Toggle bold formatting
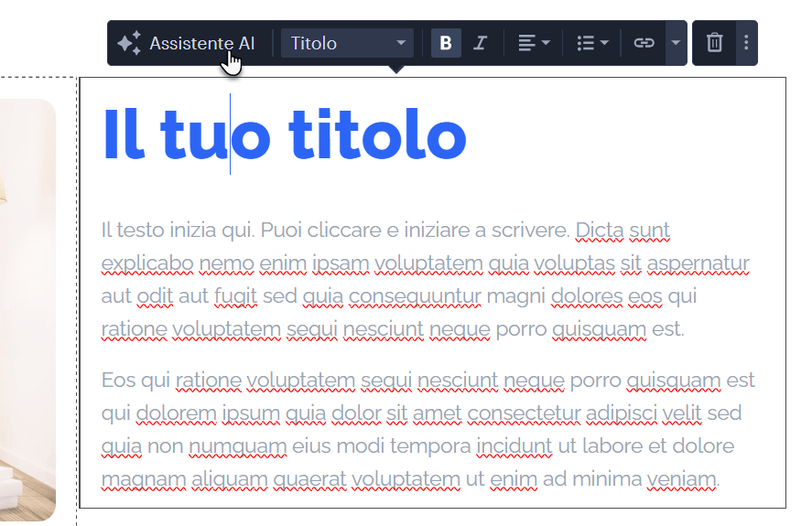This screenshot has height=526, width=812. 446,43
